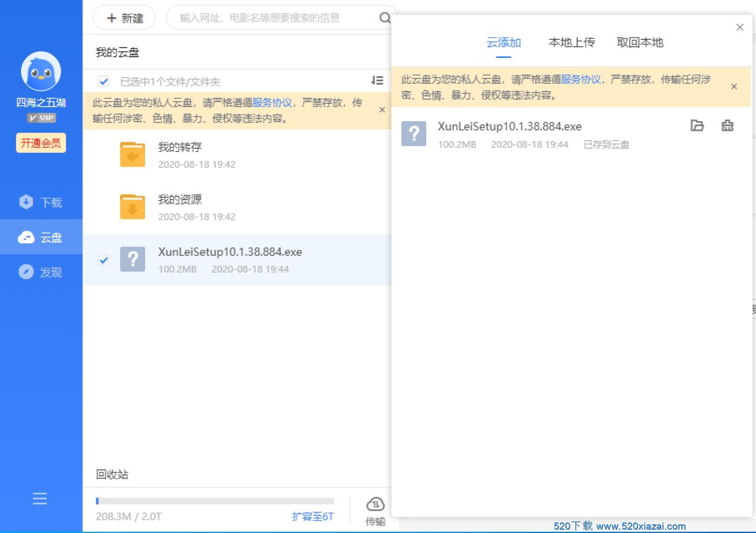756x533 pixels.
Task: Click the storage usage progress bar
Action: click(x=215, y=501)
